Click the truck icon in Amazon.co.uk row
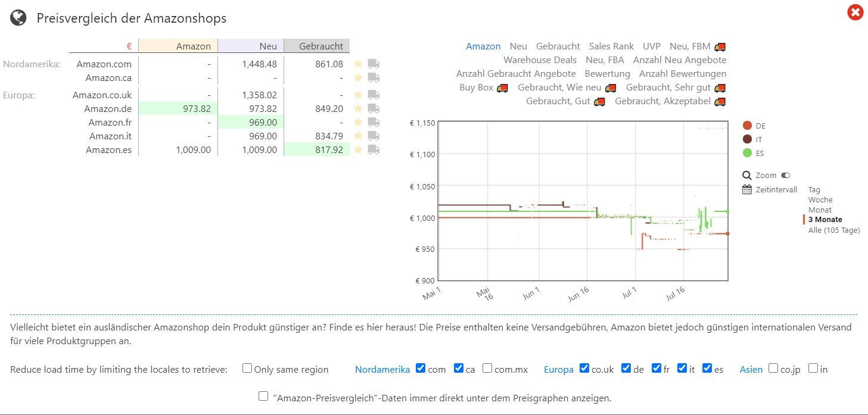Image resolution: width=868 pixels, height=415 pixels. (x=374, y=95)
